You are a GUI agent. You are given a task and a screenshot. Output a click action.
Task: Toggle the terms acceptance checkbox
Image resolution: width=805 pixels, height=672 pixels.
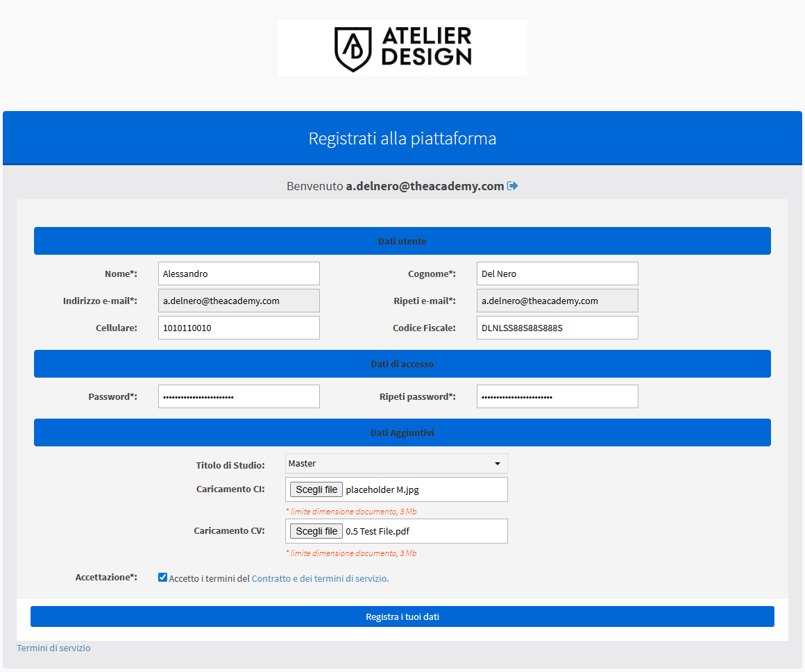click(x=163, y=578)
